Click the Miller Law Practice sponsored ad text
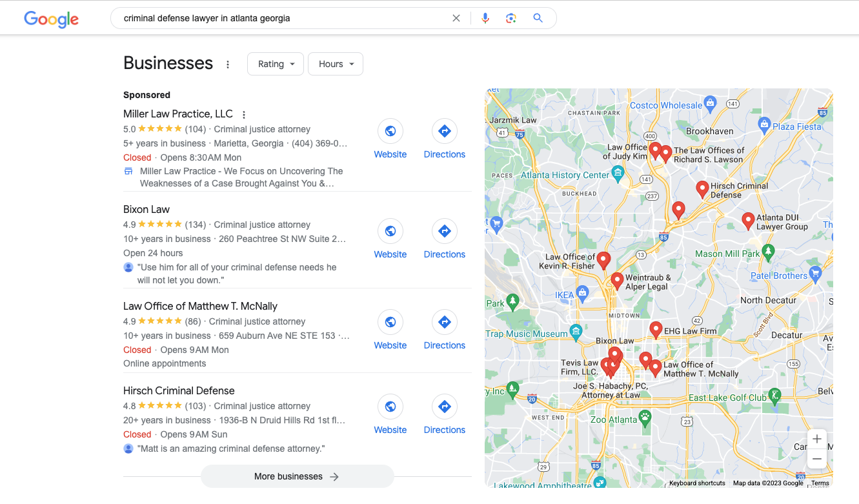Screen dimensions: 859x504 [241, 177]
